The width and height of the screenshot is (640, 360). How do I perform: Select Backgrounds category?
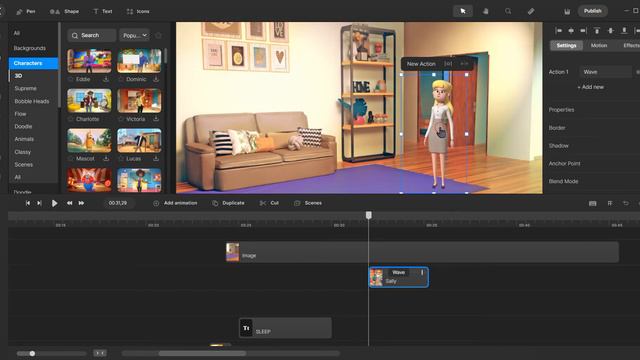(x=29, y=48)
